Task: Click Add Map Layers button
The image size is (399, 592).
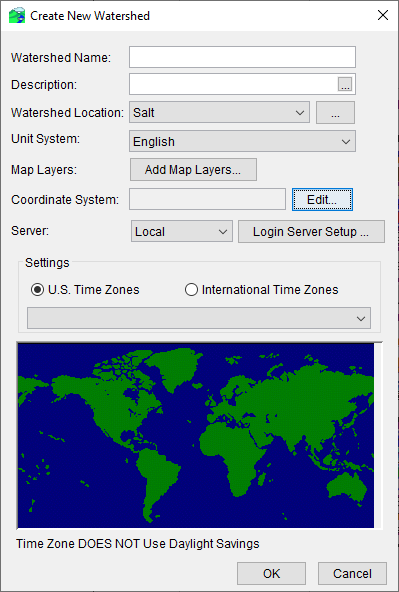Action: [193, 170]
